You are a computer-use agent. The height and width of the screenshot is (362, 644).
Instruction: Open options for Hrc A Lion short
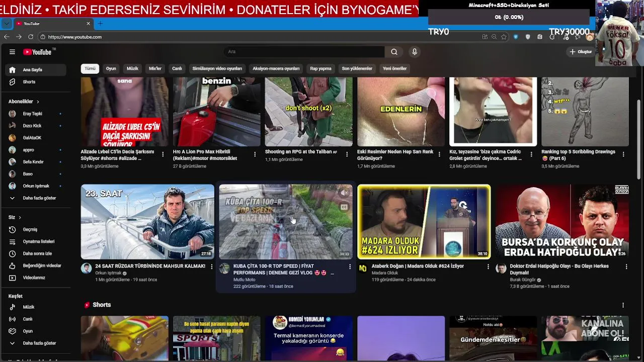[x=255, y=154]
